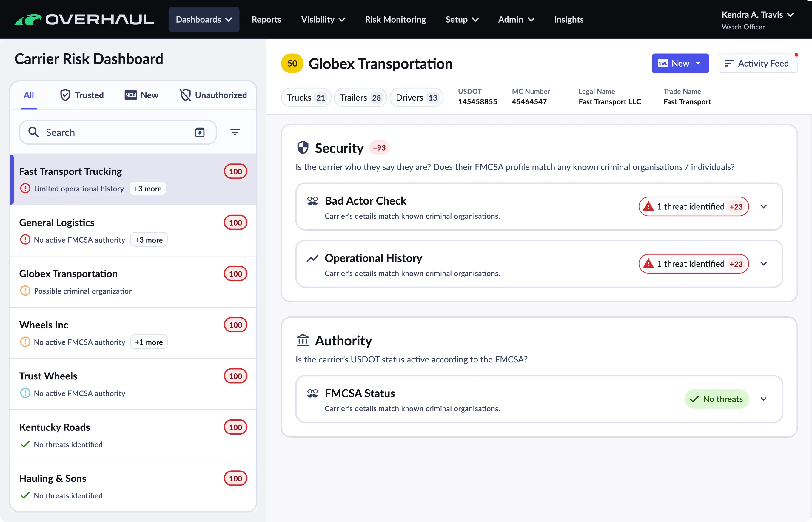Click the Security shield icon

[x=303, y=148]
